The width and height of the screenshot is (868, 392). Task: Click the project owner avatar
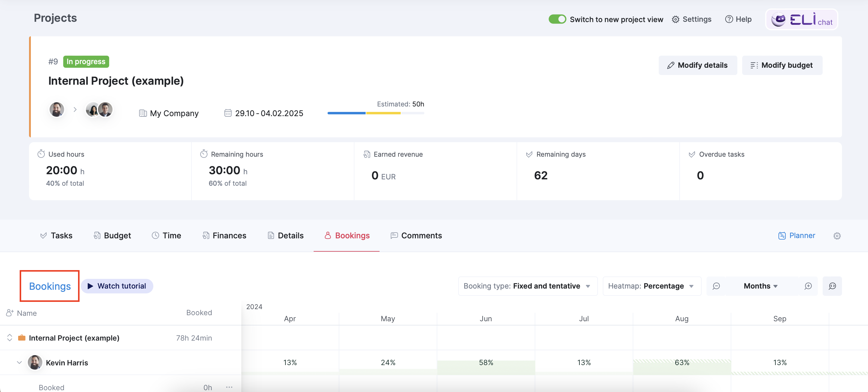pyautogui.click(x=57, y=109)
